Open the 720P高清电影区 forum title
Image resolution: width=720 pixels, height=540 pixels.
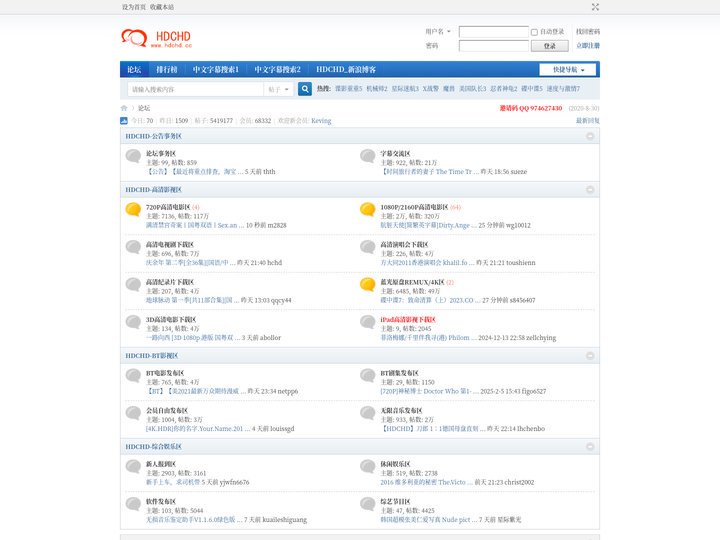click(x=168, y=207)
